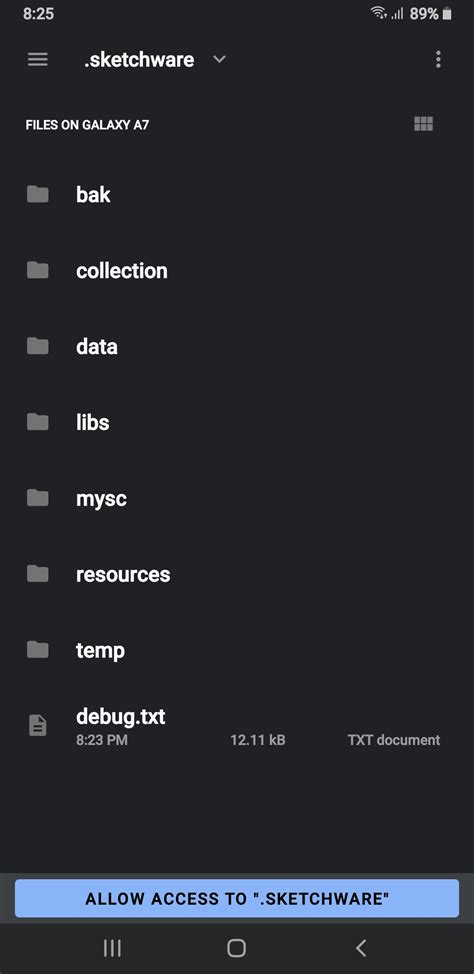Open the resources folder
This screenshot has width=474, height=974.
click(x=237, y=574)
